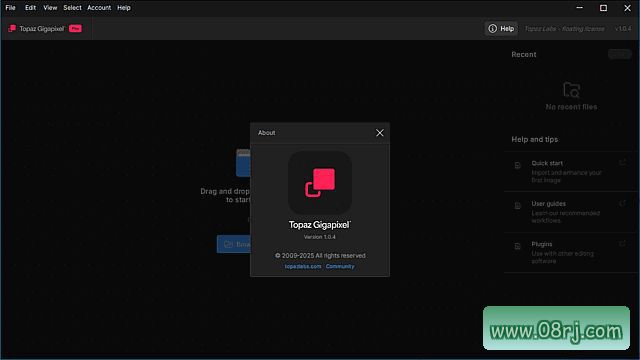Open the Account menu

[99, 8]
